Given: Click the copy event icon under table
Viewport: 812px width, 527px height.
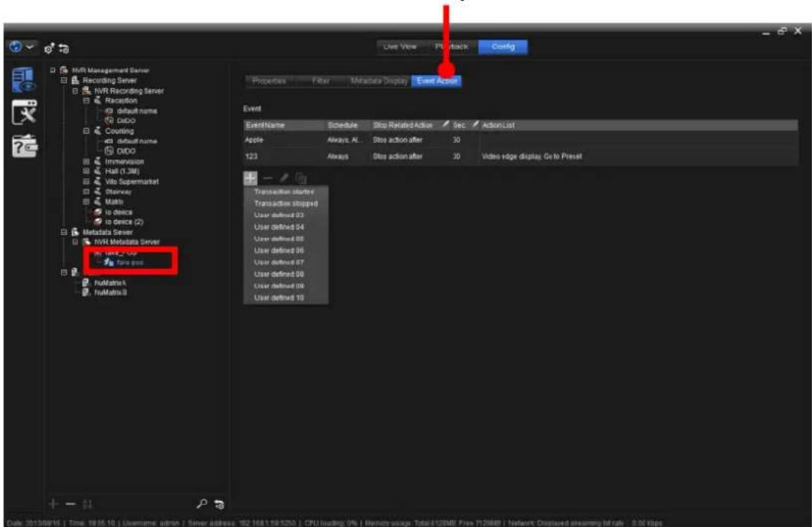Looking at the screenshot, I should pyautogui.click(x=300, y=178).
